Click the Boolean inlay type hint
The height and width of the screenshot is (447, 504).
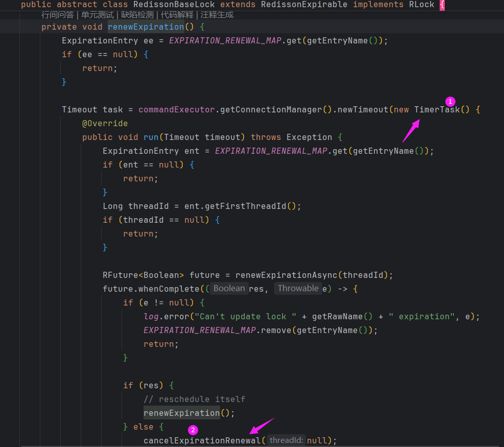click(229, 289)
